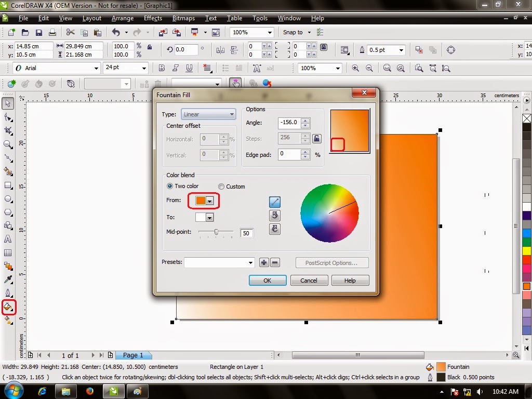Open the 24 pt font size dropdown
Screen dimensions: 532x399
click(x=144, y=68)
